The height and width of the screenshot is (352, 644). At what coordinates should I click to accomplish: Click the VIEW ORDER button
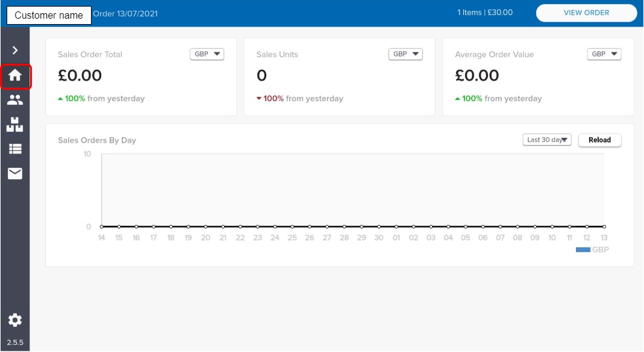pos(586,13)
